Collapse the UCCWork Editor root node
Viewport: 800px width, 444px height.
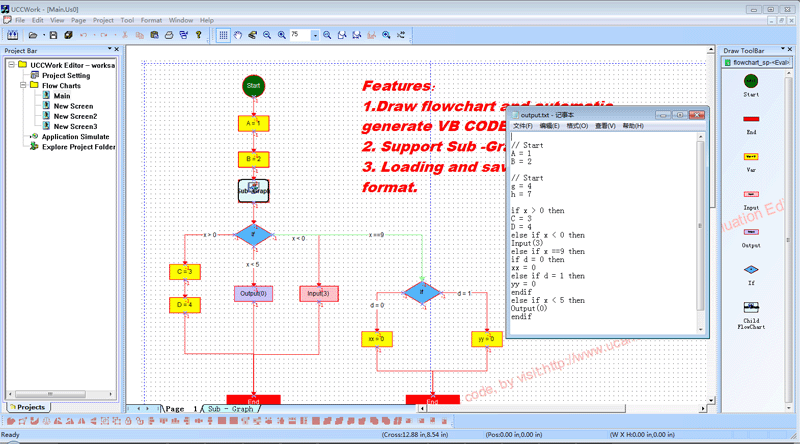click(x=10, y=66)
